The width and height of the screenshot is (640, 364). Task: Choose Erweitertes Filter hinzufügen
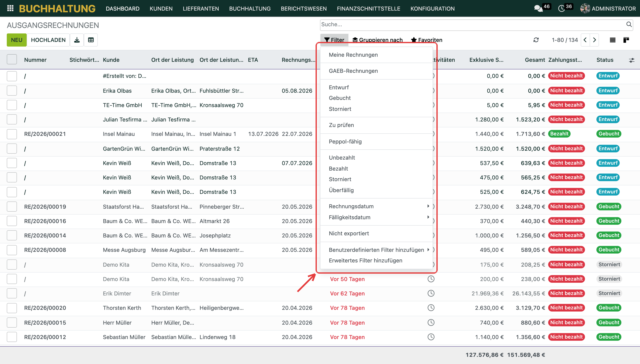[376, 261]
